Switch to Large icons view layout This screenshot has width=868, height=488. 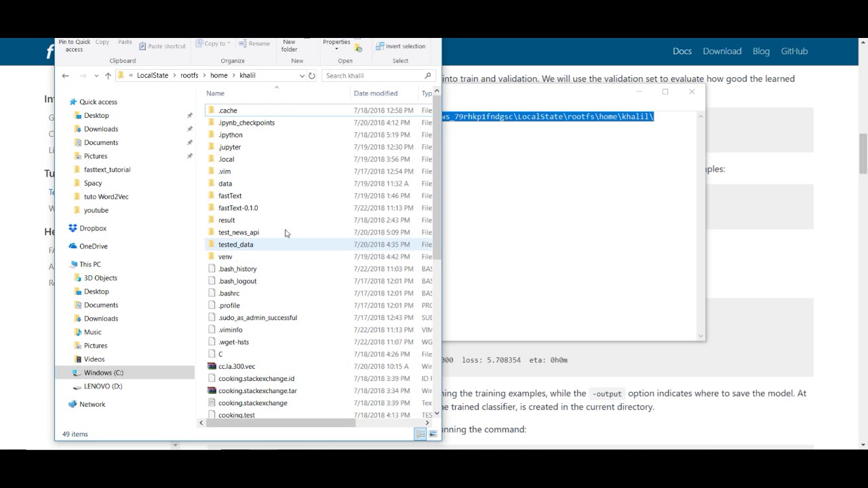(433, 434)
